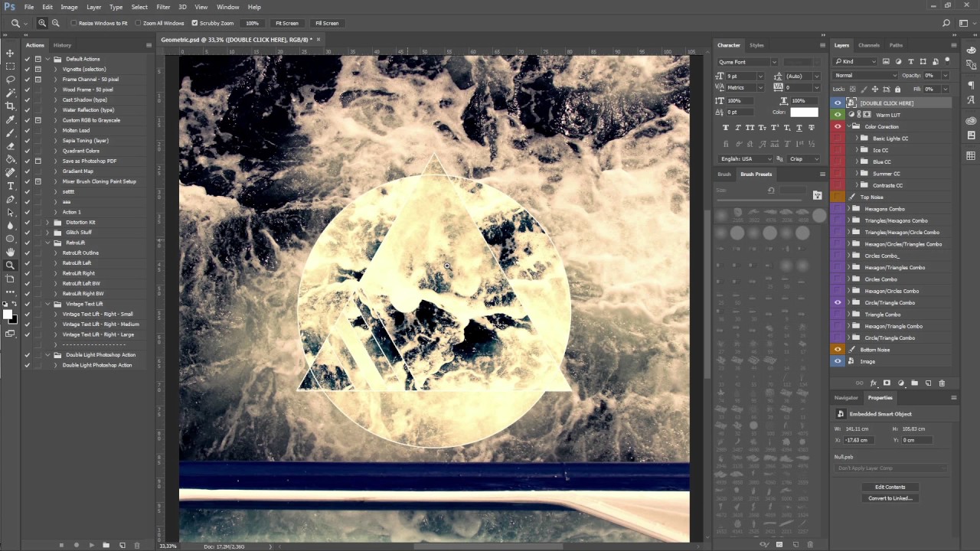Select the Horizontal Type tool

(x=10, y=186)
